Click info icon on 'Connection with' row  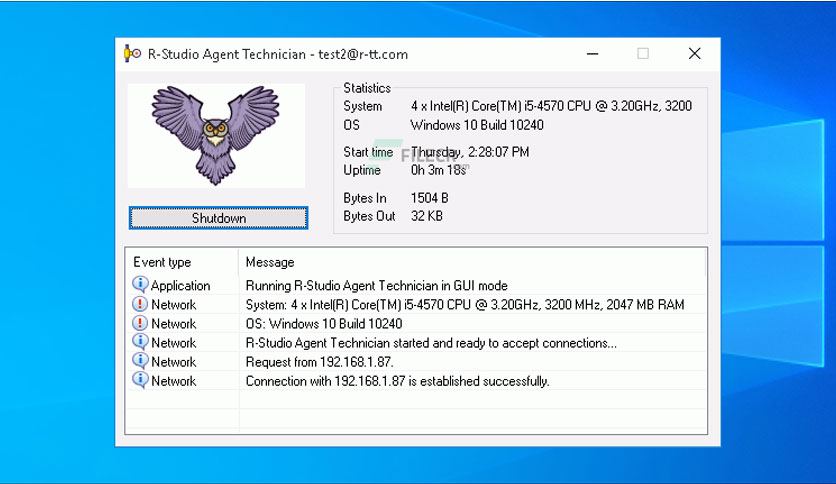click(x=140, y=381)
